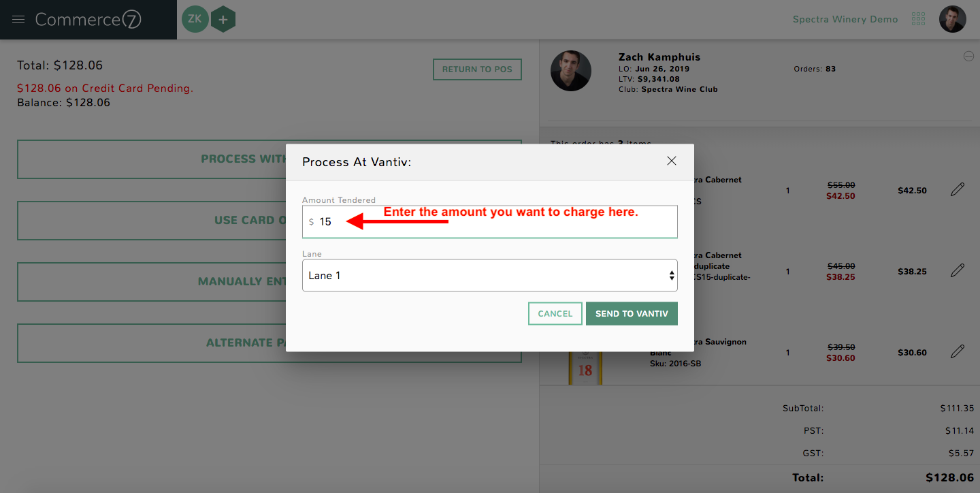Viewport: 980px width, 493px height.
Task: Close the Process At Vantiv dialog
Action: pos(672,161)
